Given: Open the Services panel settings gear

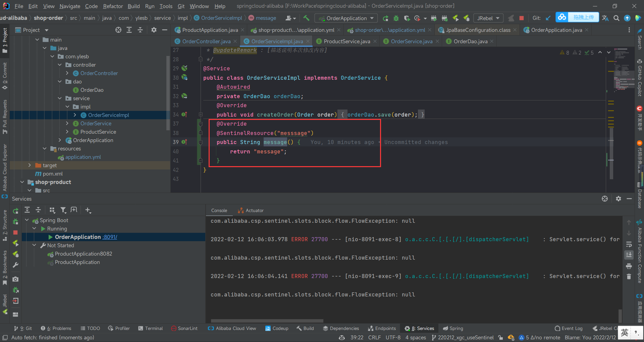Looking at the screenshot, I should point(619,199).
